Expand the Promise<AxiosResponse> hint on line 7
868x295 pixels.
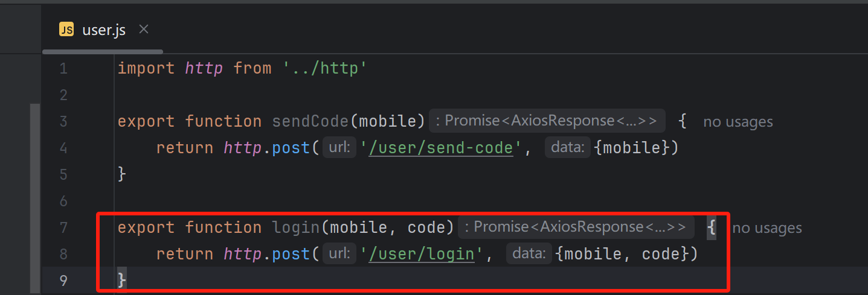click(576, 227)
